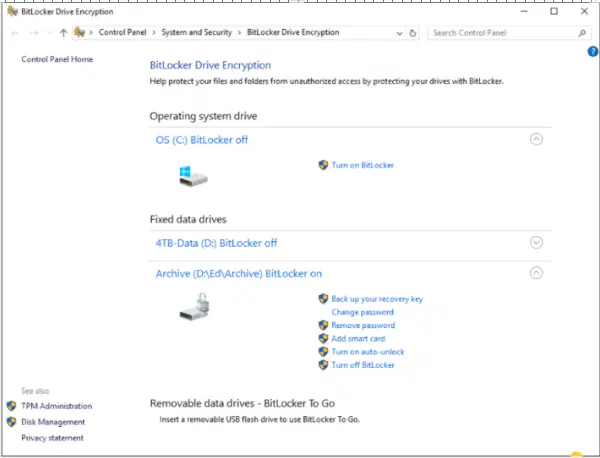The width and height of the screenshot is (600, 458).
Task: Click shield icon beside Back up recovery key
Action: pos(323,298)
